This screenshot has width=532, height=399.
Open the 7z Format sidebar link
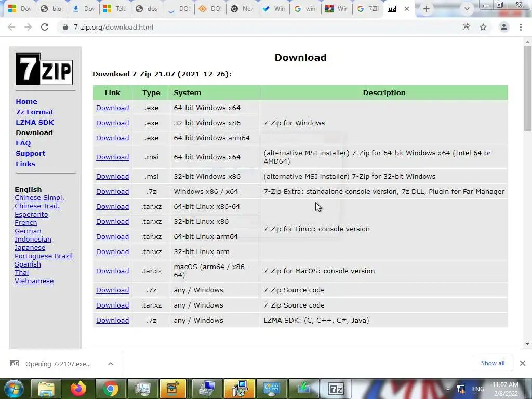(34, 112)
